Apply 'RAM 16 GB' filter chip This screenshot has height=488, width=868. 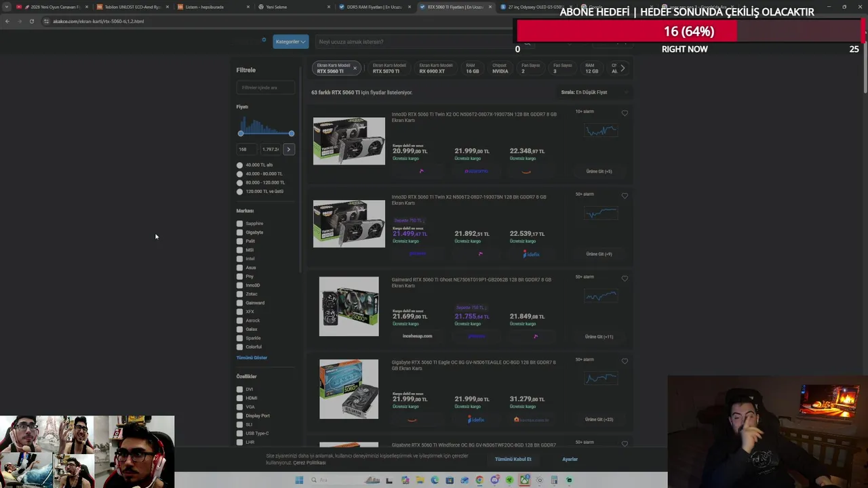pyautogui.click(x=472, y=68)
